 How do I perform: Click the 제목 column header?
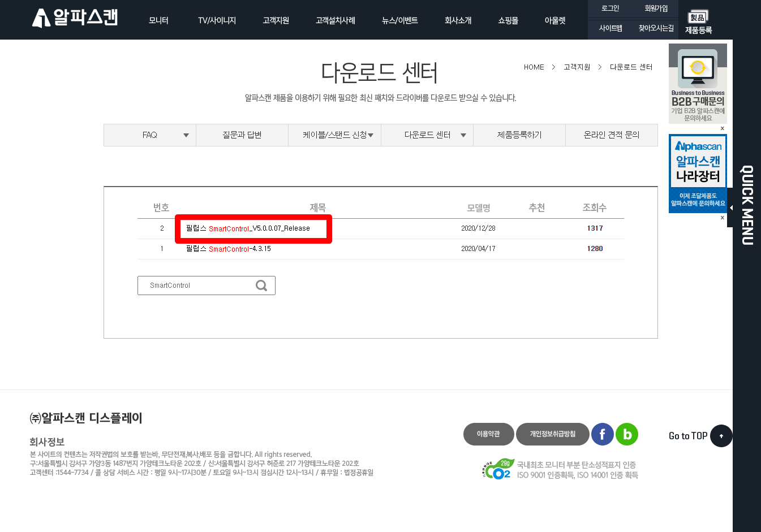coord(318,207)
